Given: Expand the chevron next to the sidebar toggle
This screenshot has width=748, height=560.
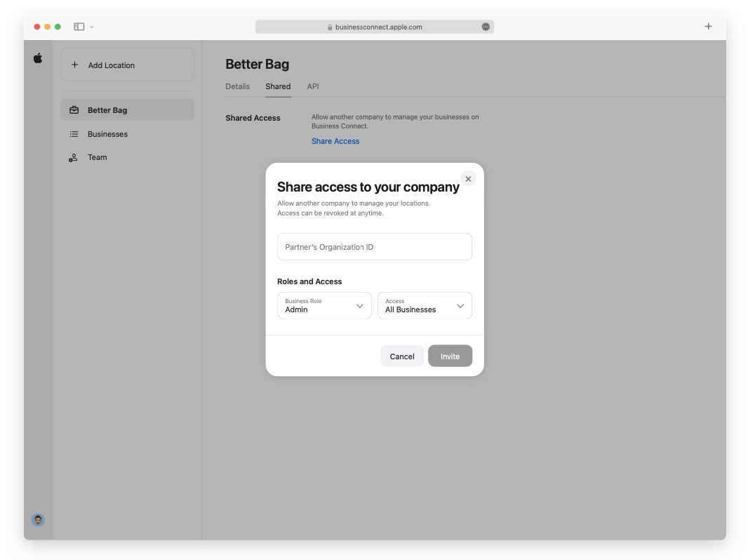Looking at the screenshot, I should click(92, 27).
